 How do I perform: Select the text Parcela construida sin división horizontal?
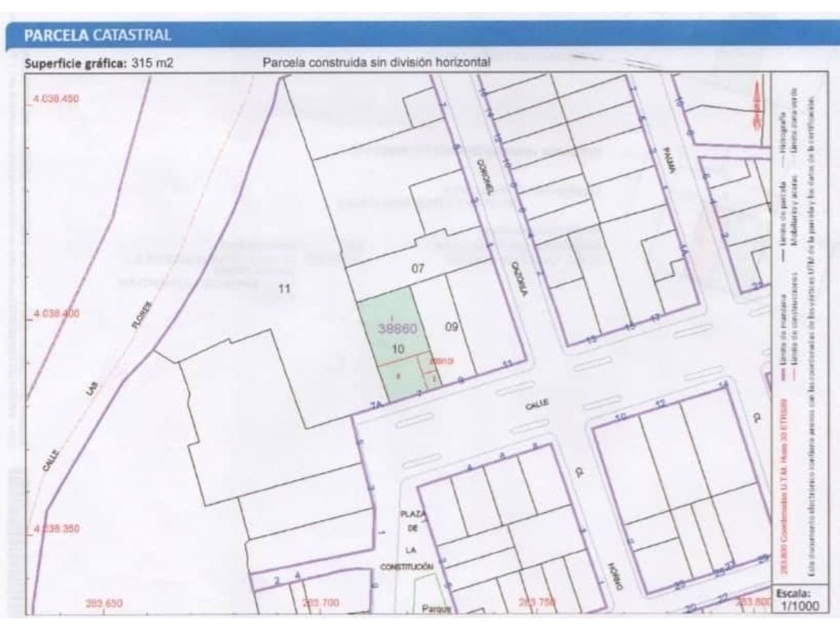click(x=376, y=63)
